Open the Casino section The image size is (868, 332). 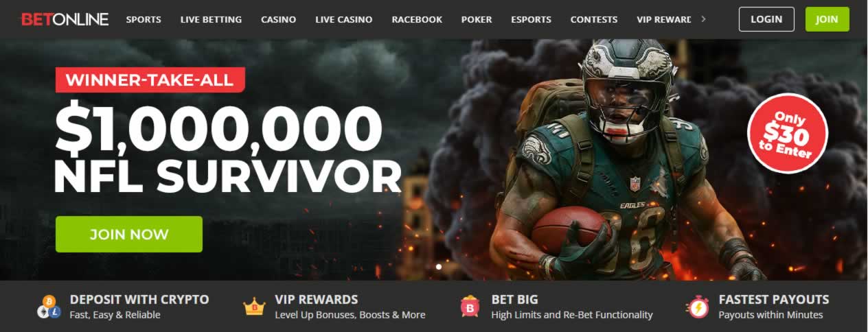pos(279,19)
